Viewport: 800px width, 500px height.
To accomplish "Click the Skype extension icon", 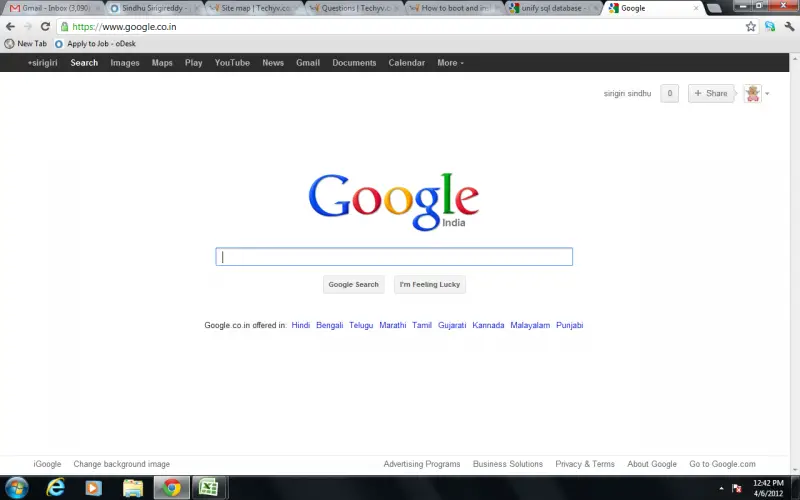I will 770,27.
